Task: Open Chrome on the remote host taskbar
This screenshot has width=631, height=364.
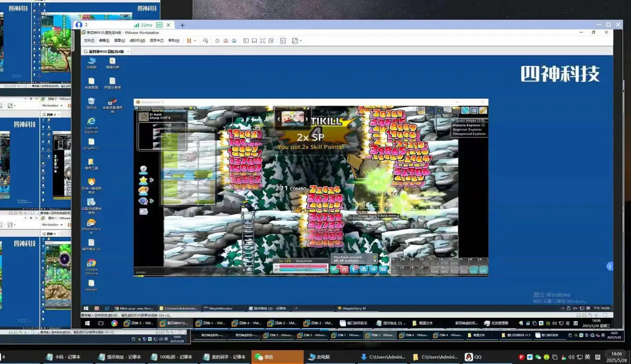Action: (114, 323)
